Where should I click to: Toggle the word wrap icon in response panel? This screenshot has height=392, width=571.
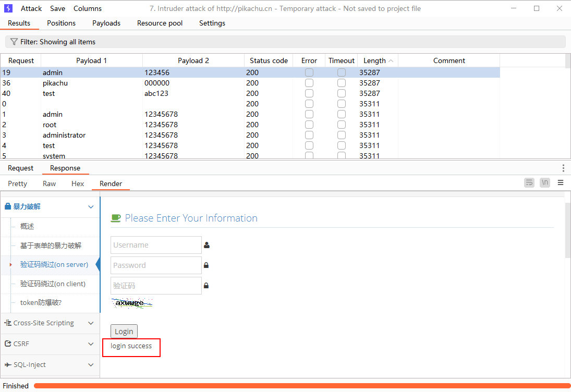click(x=529, y=182)
